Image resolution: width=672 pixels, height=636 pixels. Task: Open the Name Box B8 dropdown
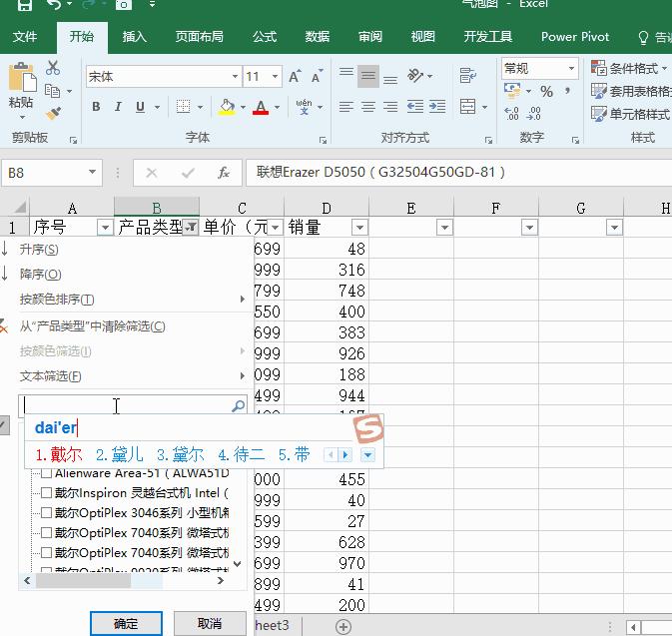point(92,173)
